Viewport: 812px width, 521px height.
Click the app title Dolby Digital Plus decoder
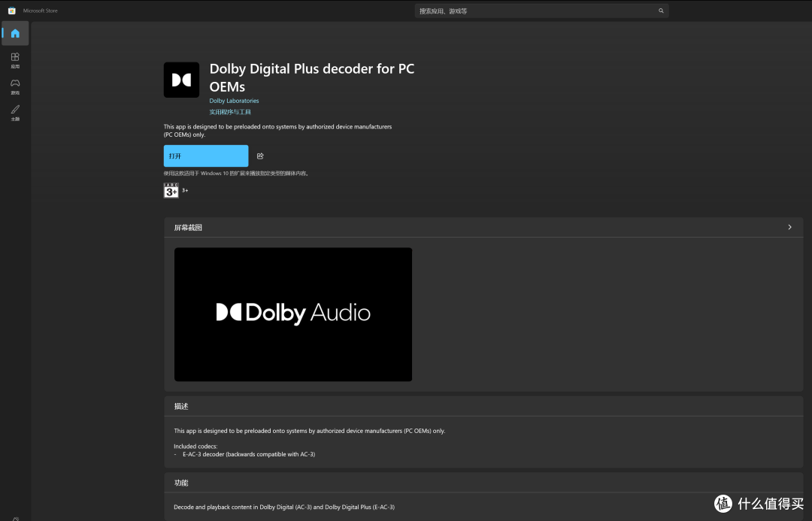coord(312,77)
